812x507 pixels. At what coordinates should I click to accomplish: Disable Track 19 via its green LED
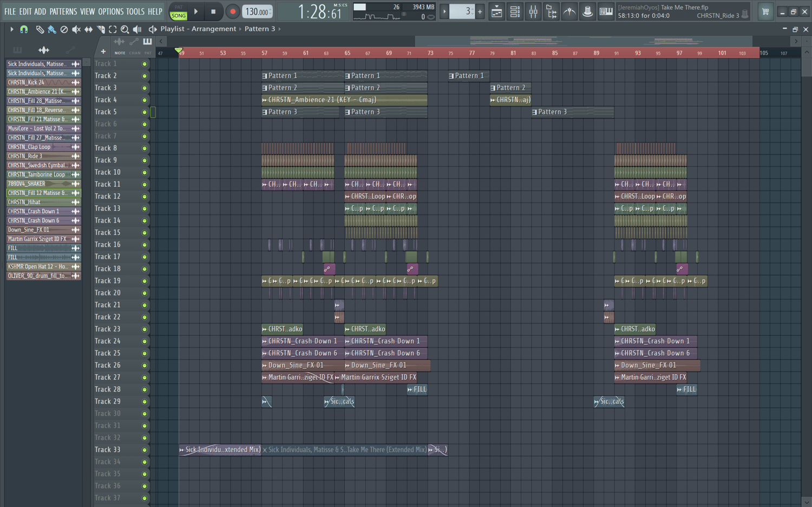pos(145,281)
